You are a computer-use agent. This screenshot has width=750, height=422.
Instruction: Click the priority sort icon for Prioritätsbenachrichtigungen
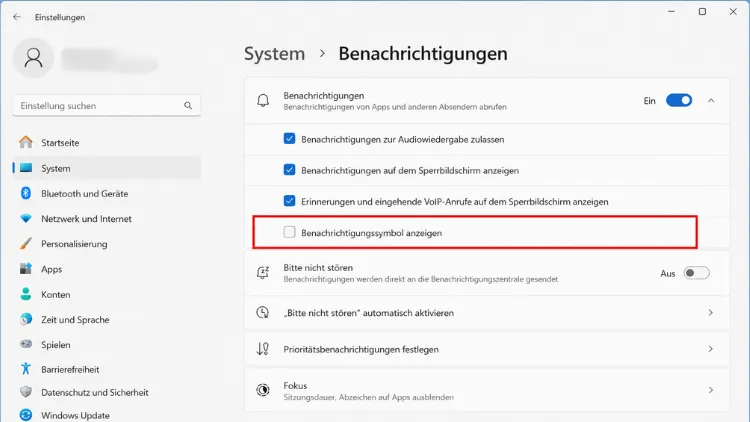click(x=263, y=349)
